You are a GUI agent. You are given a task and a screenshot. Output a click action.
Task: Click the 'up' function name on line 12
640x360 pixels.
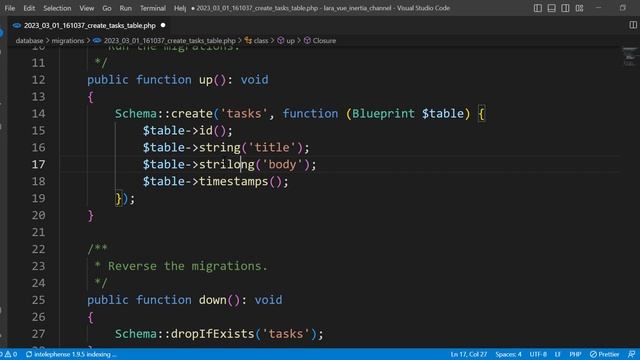tap(206, 80)
